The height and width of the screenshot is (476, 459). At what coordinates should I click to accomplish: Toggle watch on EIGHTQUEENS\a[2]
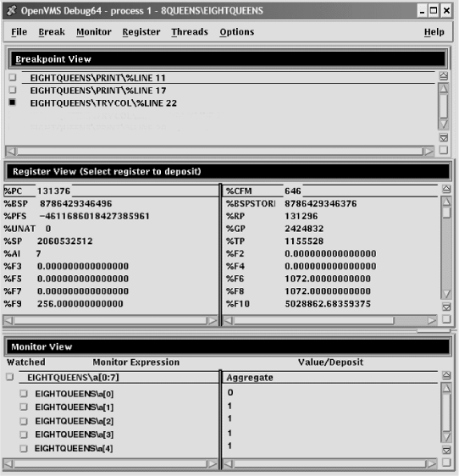[24, 421]
